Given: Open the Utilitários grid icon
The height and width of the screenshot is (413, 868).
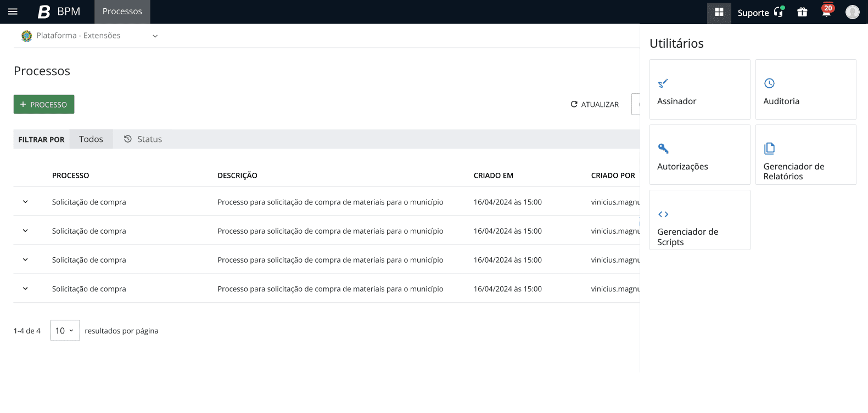Looking at the screenshot, I should pos(719,12).
